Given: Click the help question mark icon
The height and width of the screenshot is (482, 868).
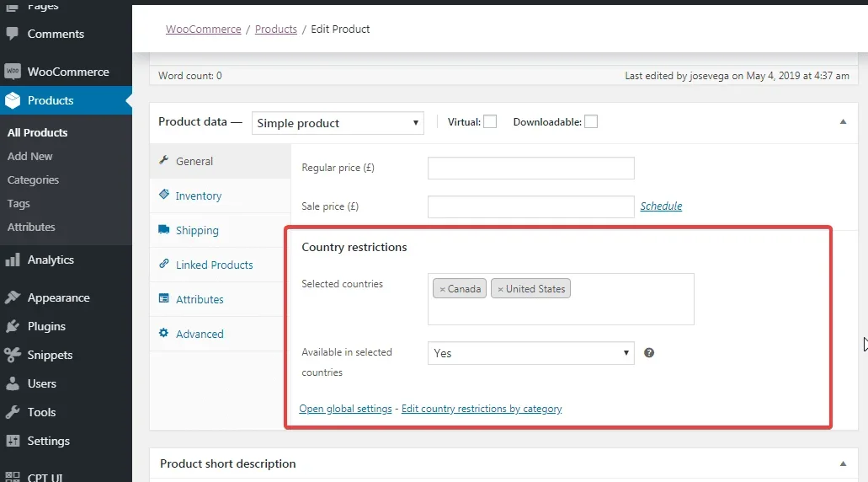Looking at the screenshot, I should (x=649, y=353).
